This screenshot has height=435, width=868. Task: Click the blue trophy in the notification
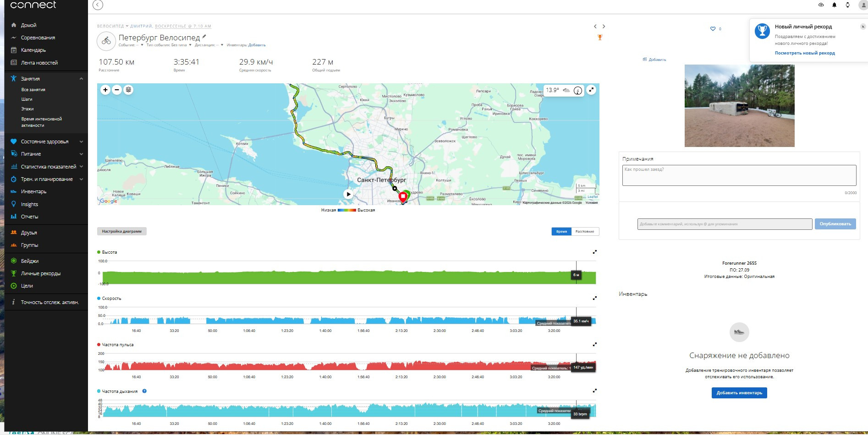(762, 31)
